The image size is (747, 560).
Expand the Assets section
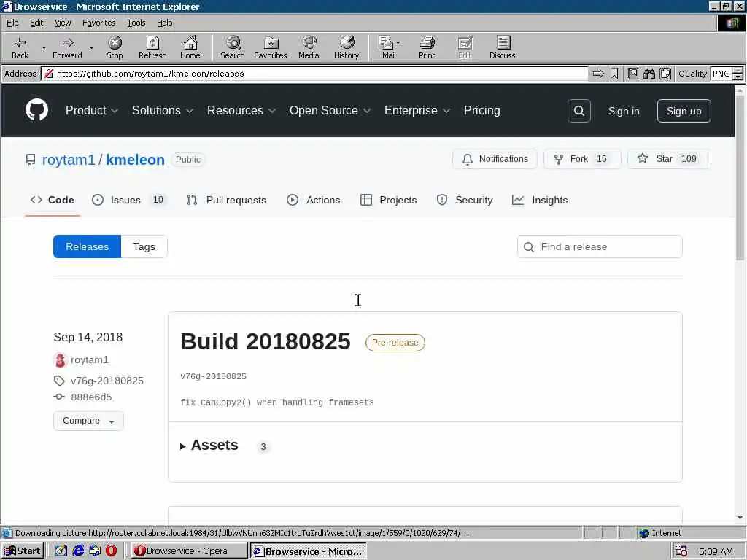[209, 446]
